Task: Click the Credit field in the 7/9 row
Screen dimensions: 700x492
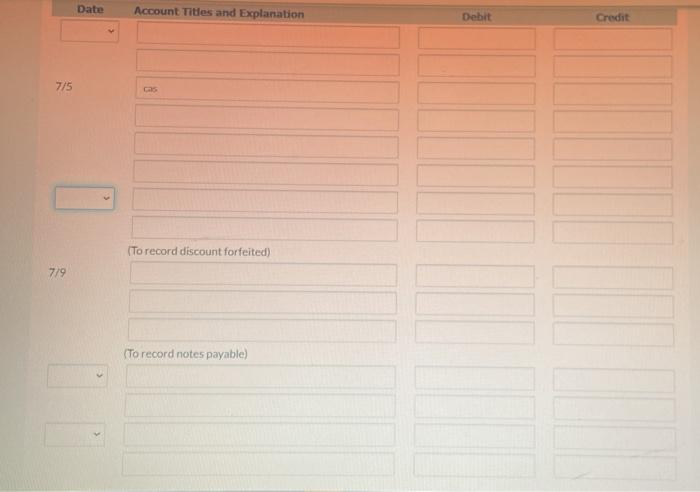Action: coord(613,277)
